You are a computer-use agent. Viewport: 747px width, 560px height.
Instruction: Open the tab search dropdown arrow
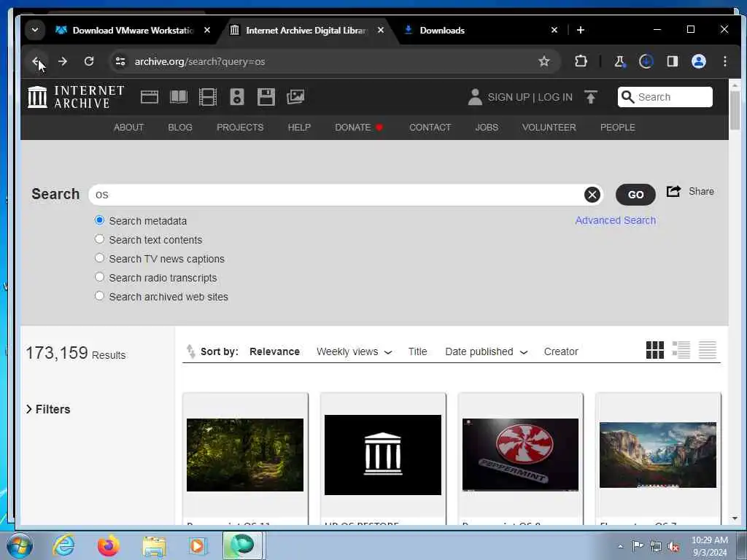click(35, 30)
